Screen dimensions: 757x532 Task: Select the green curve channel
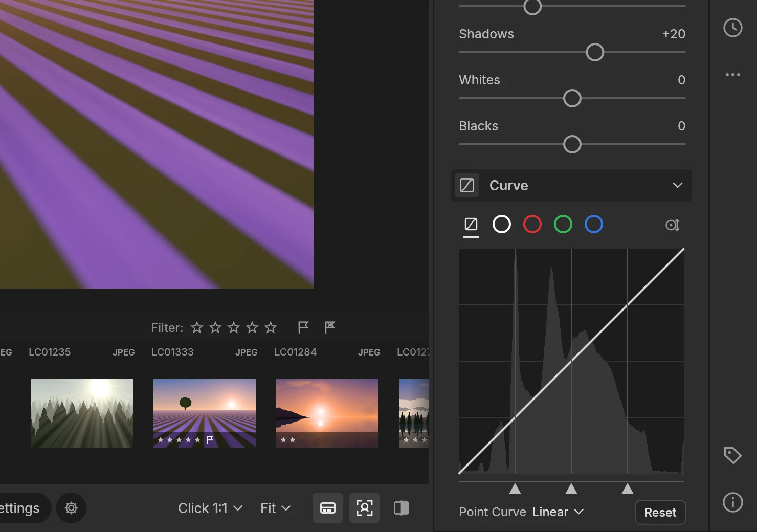tap(563, 224)
